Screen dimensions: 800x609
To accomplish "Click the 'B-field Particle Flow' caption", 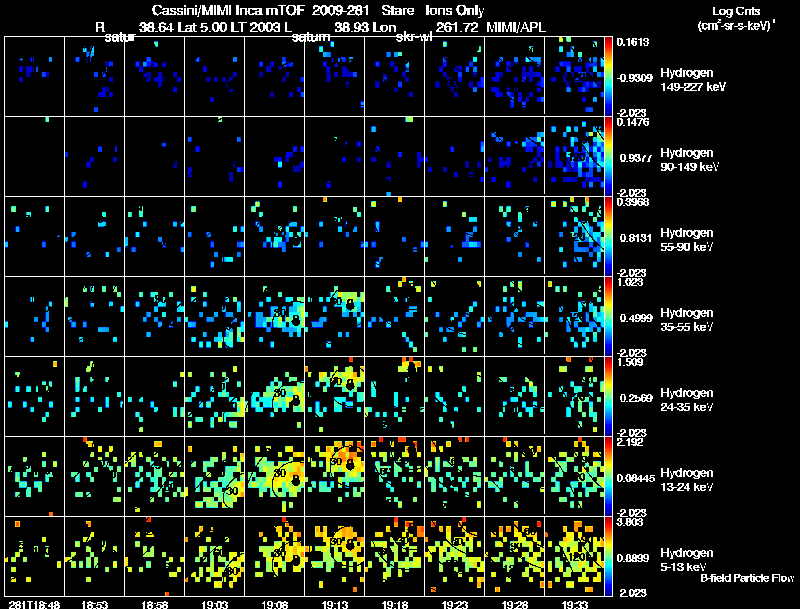I will pyautogui.click(x=747, y=578).
